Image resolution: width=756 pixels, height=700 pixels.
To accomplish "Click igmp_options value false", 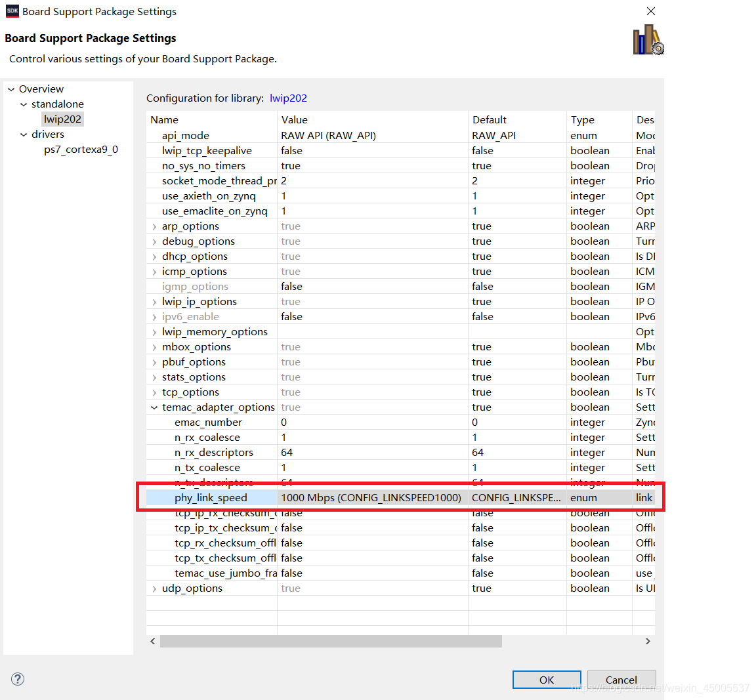I will [x=372, y=286].
